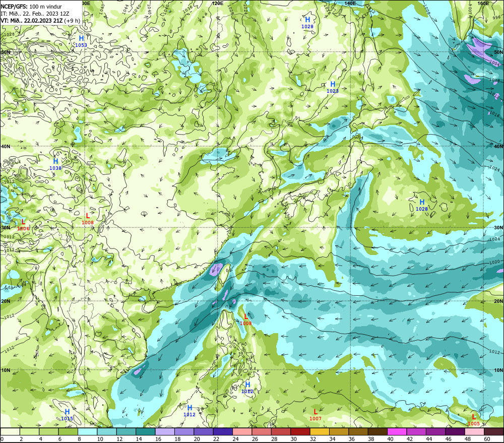The width and height of the screenshot is (504, 443).
Task: Select the L 1004 low pressure marker
Action: (x=23, y=225)
